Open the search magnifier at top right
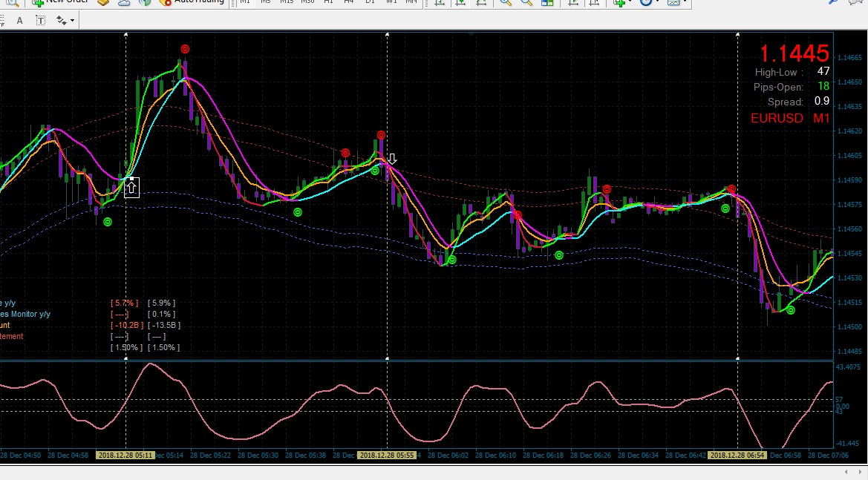The width and height of the screenshot is (868, 480). tap(833, 2)
